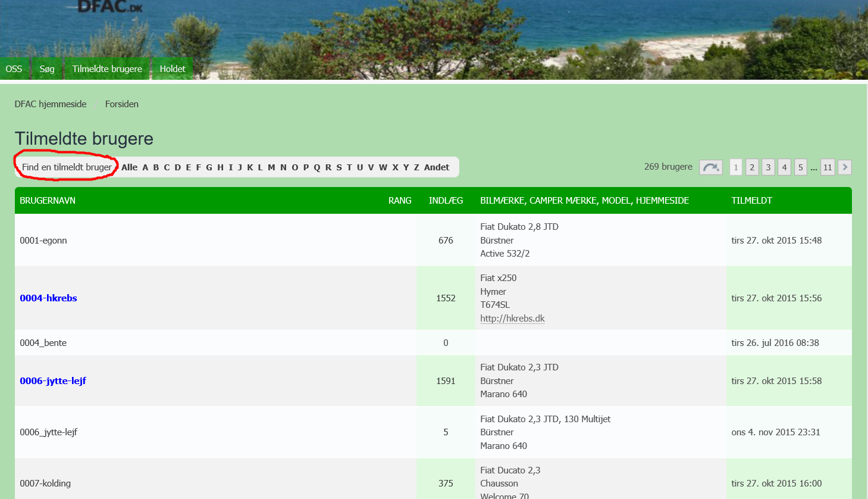The height and width of the screenshot is (499, 868).
Task: Filter users by letter H
Action: pyautogui.click(x=221, y=167)
